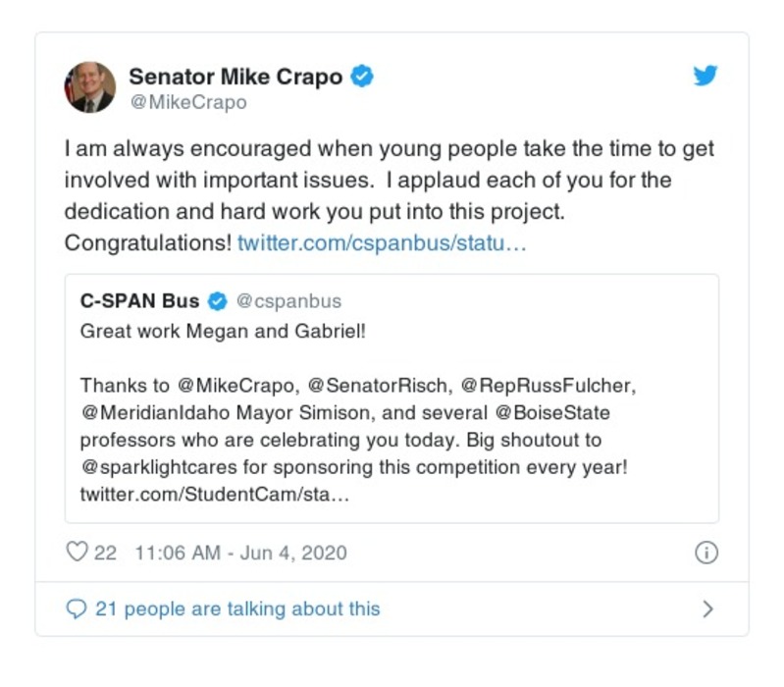Click the @cspanbus handle in quoted tweet

point(288,301)
